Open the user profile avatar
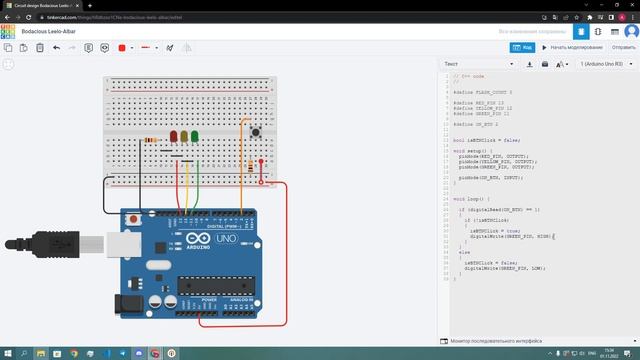Screen dimensions: 640x360 tap(632, 31)
